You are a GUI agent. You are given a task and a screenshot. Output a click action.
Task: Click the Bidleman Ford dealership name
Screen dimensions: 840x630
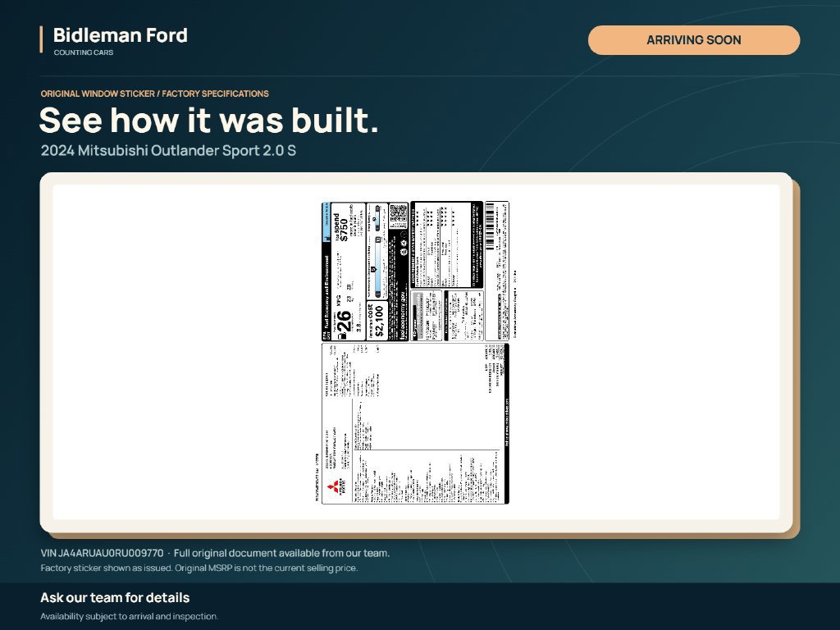click(121, 35)
